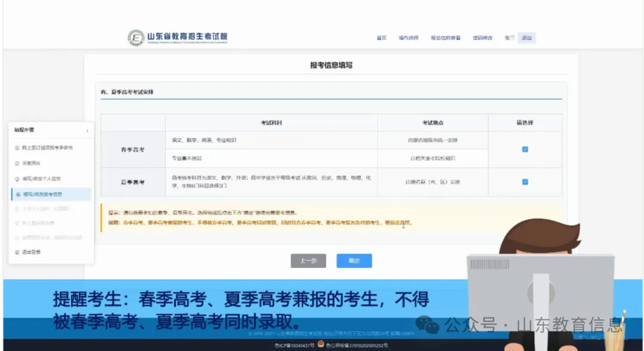Image resolution: width=644 pixels, height=351 pixels.
Task: Toggle the 夏季高考 selection checkbox
Action: tap(525, 181)
